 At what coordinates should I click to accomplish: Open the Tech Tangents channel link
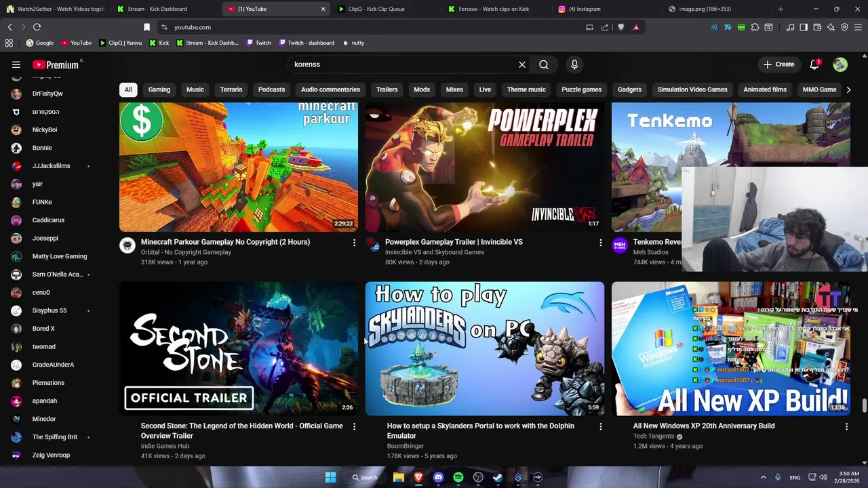pyautogui.click(x=654, y=436)
